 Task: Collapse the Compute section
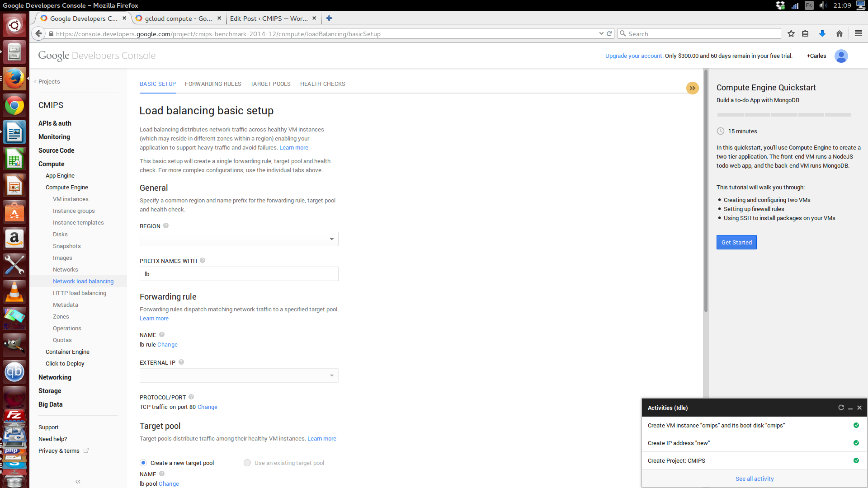pyautogui.click(x=51, y=164)
